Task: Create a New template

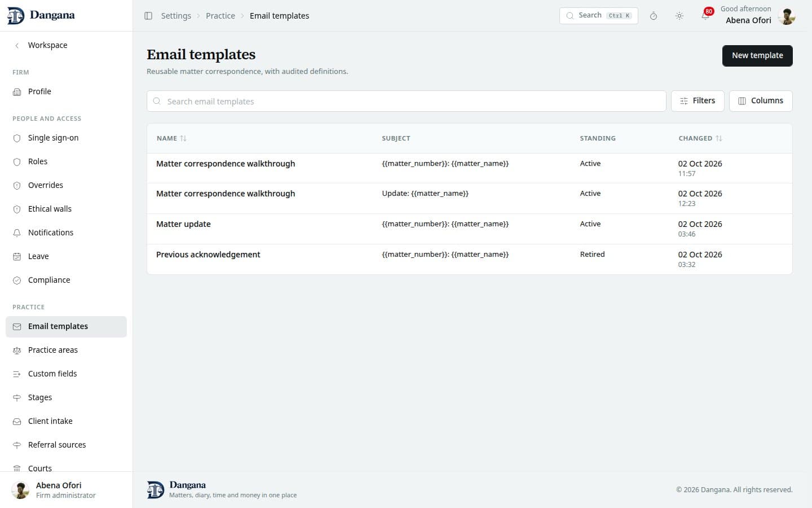Action: click(x=757, y=55)
